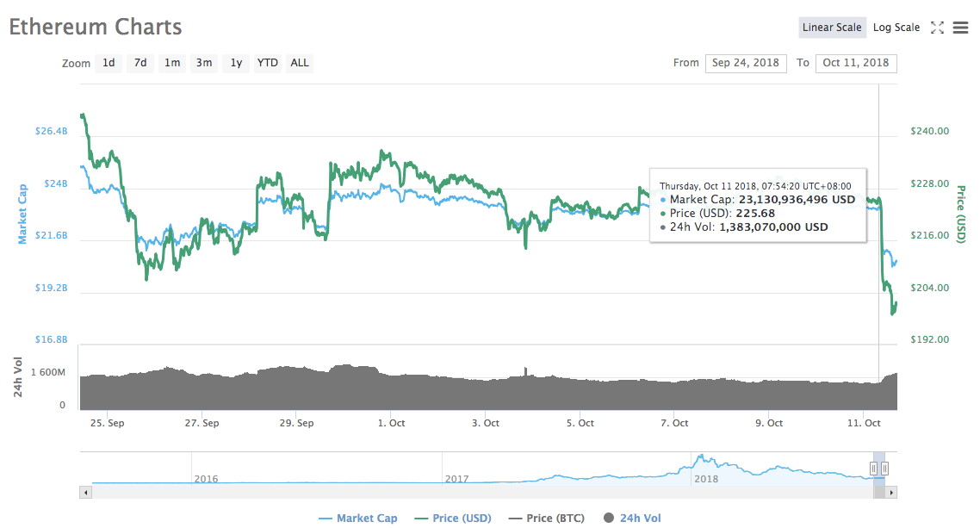Viewport: 980px width, 528px height.
Task: Set zoom to 1m
Action: click(x=172, y=63)
